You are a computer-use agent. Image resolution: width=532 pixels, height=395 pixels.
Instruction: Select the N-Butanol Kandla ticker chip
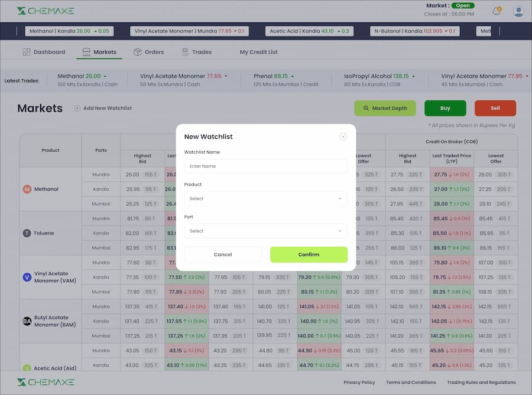[414, 31]
